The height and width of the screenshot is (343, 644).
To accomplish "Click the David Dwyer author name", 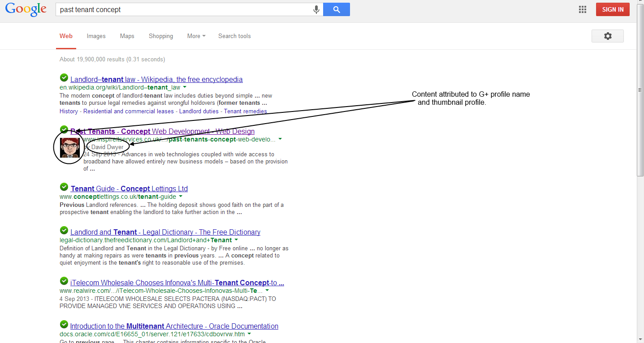I will (x=108, y=147).
